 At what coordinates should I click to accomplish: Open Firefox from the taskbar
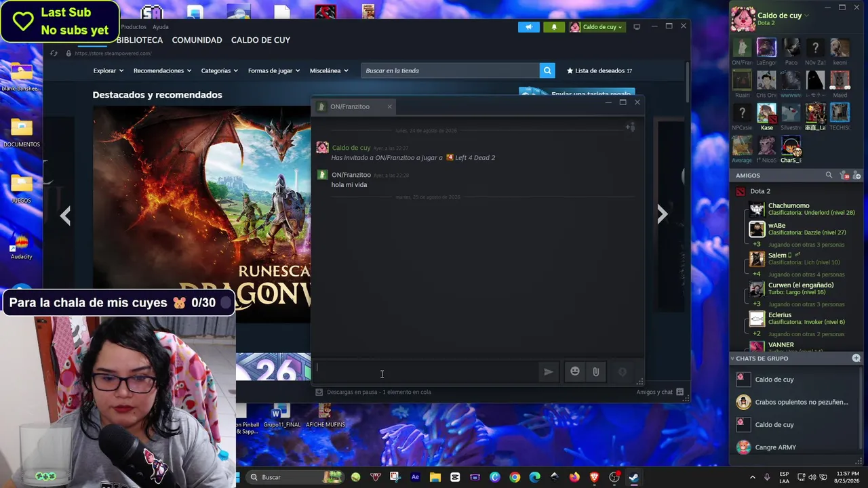coord(575,477)
